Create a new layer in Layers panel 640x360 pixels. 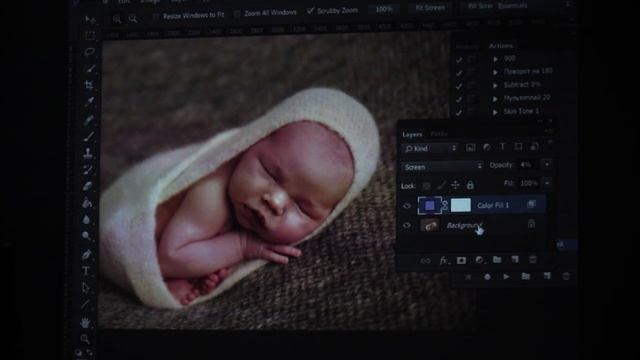pyautogui.click(x=515, y=260)
